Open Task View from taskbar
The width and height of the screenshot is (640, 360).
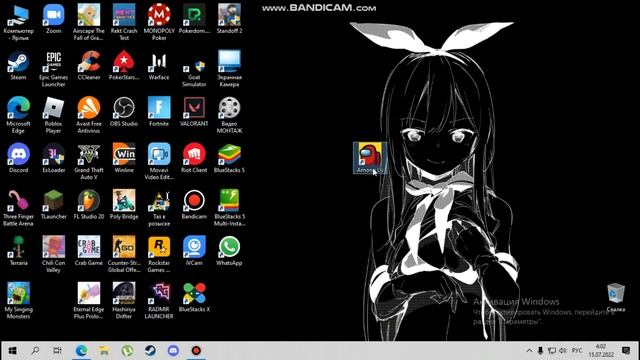(x=58, y=351)
